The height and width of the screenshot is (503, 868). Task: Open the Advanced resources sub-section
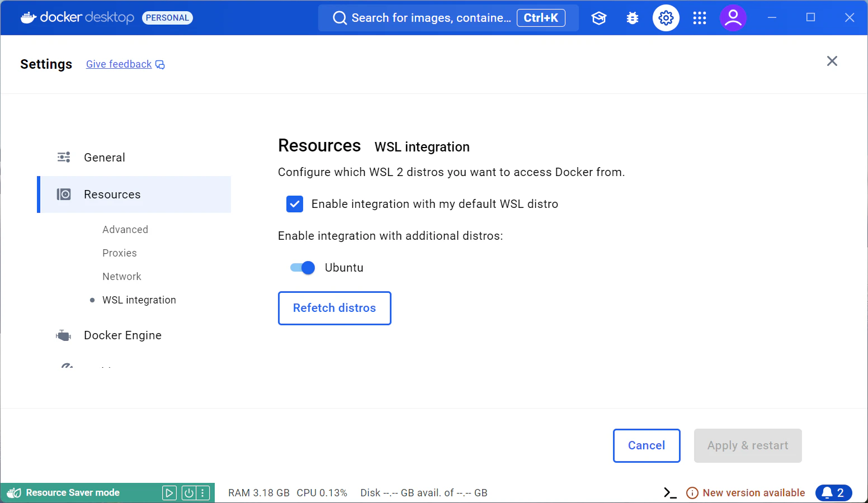point(125,230)
